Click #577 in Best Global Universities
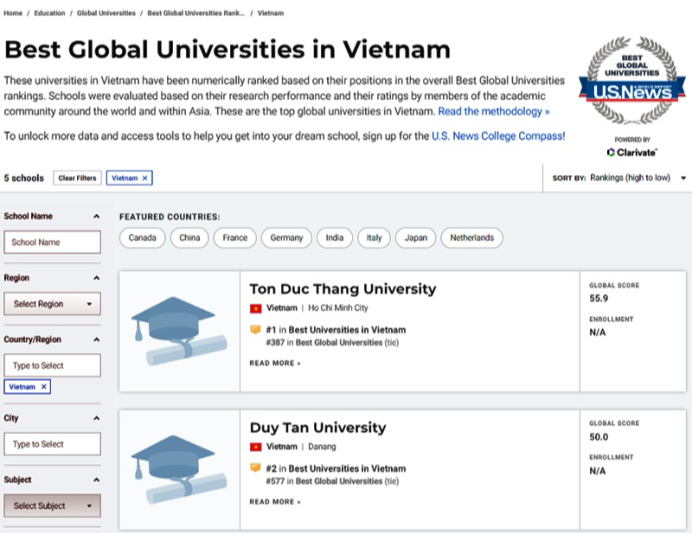The width and height of the screenshot is (692, 533). pos(332,481)
